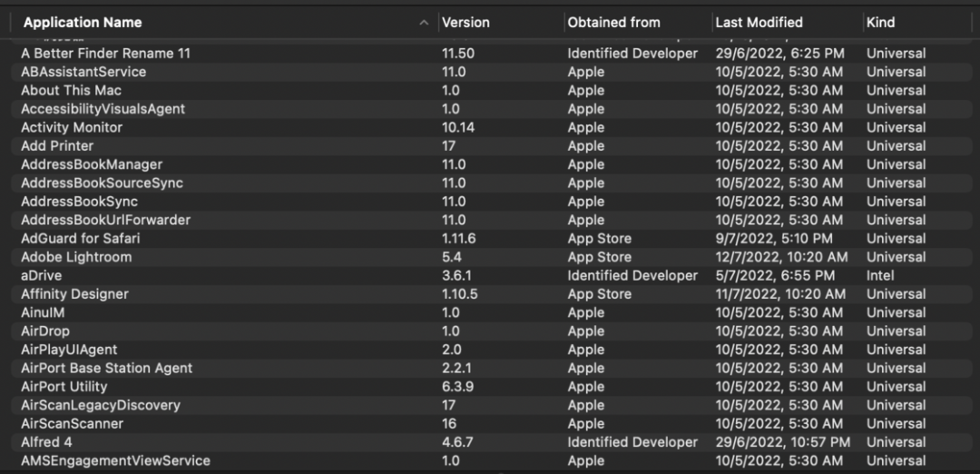
Task: Sort applications by Version column header
Action: pyautogui.click(x=465, y=23)
